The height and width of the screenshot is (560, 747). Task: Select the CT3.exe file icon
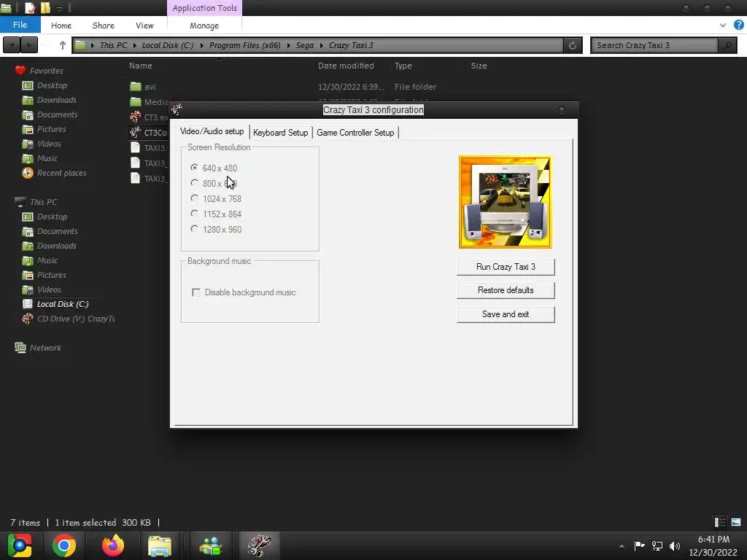point(136,117)
